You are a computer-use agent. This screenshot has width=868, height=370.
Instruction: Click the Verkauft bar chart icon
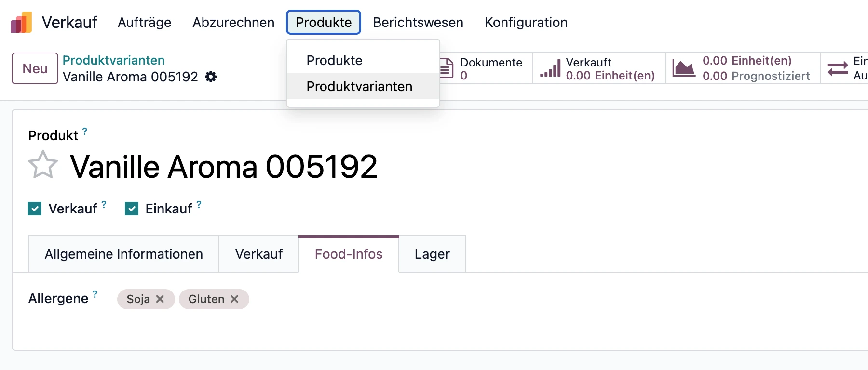[550, 68]
